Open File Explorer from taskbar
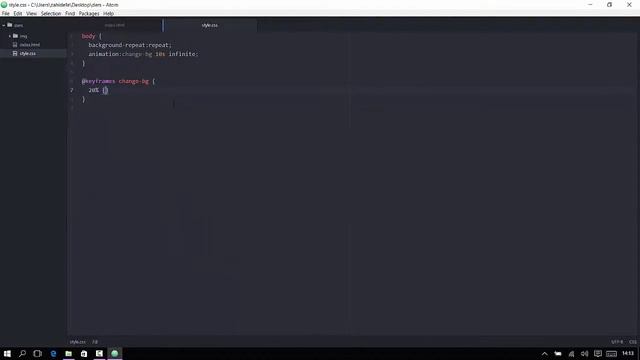The image size is (640, 360). [69, 353]
